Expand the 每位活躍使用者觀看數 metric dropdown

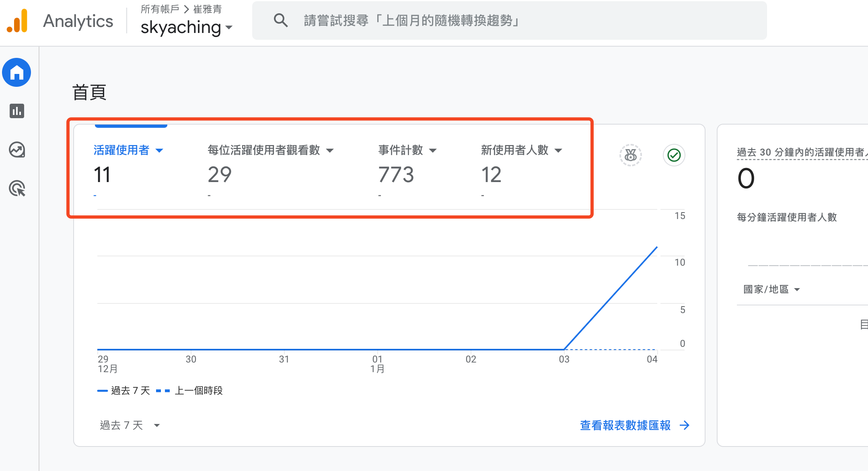click(x=330, y=151)
